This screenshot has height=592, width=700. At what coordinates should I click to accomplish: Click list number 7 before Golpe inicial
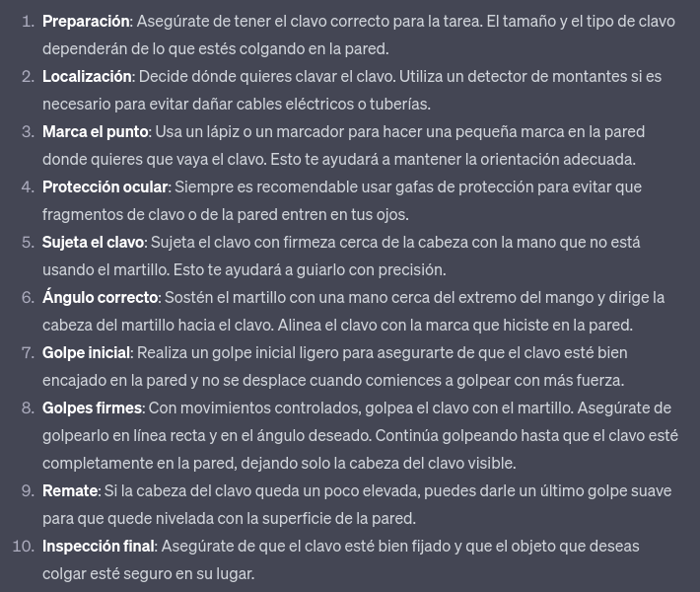point(27,352)
